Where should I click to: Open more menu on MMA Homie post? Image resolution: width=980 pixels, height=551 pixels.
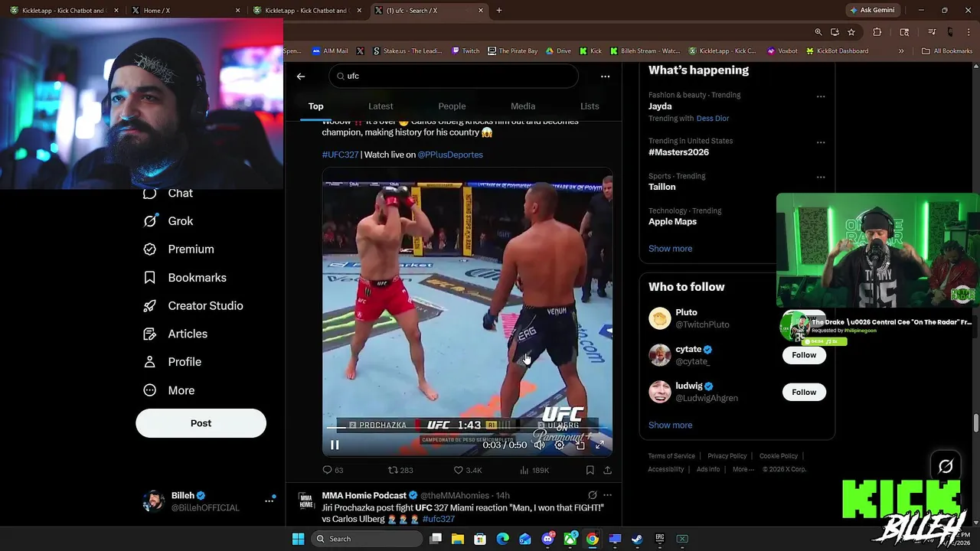coord(607,495)
